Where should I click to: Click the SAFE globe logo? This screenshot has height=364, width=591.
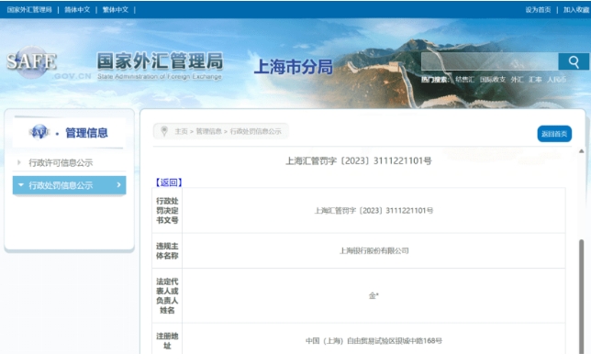pos(31,61)
